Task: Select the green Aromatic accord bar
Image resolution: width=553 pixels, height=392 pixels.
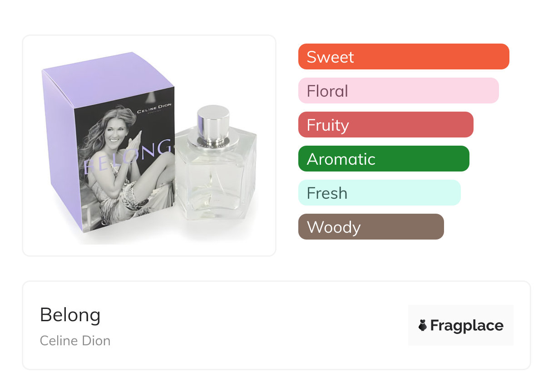Action: (x=383, y=159)
